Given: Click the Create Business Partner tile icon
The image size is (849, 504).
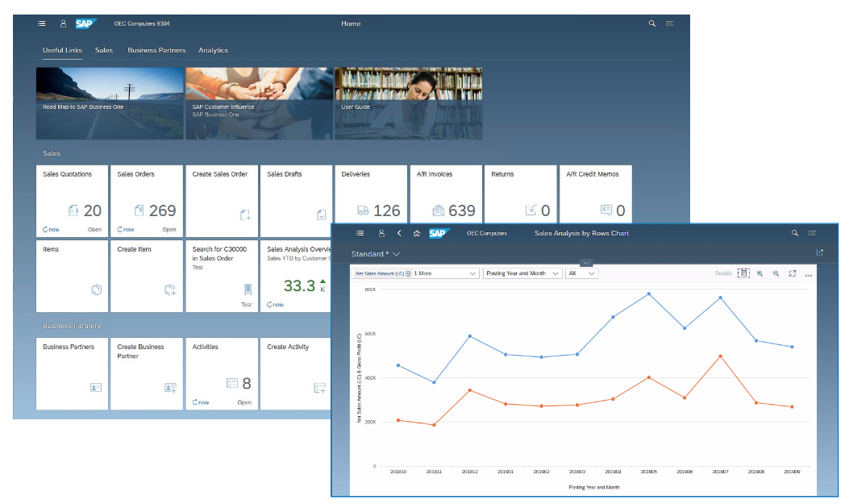Looking at the screenshot, I should 171,388.
